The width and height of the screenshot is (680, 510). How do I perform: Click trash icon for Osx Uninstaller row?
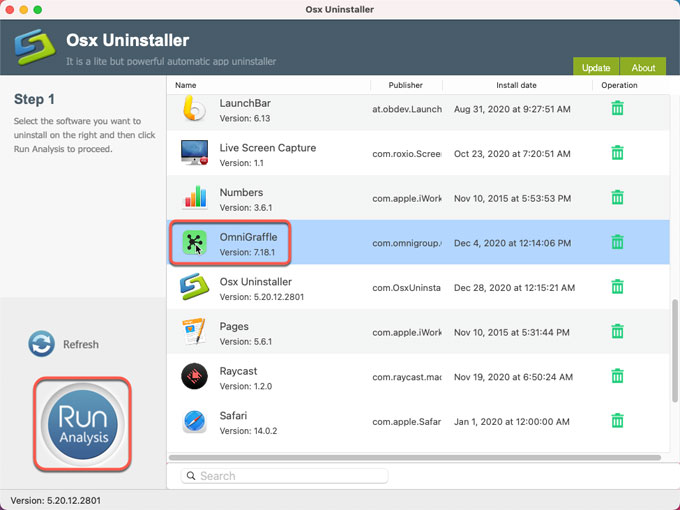617,287
